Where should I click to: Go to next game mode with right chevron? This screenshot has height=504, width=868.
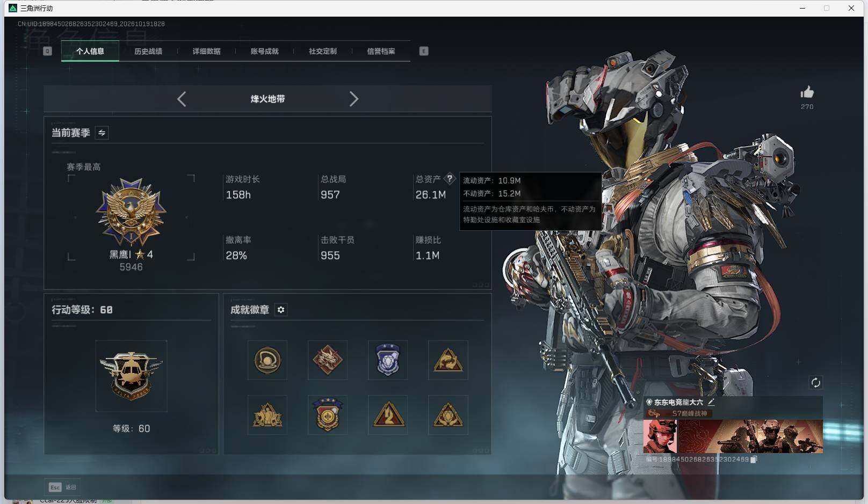tap(353, 99)
